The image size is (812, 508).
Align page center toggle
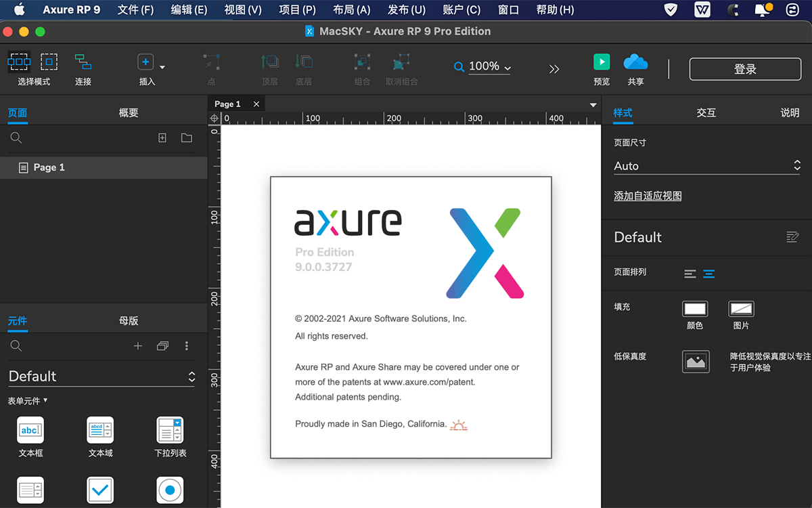pyautogui.click(x=709, y=274)
